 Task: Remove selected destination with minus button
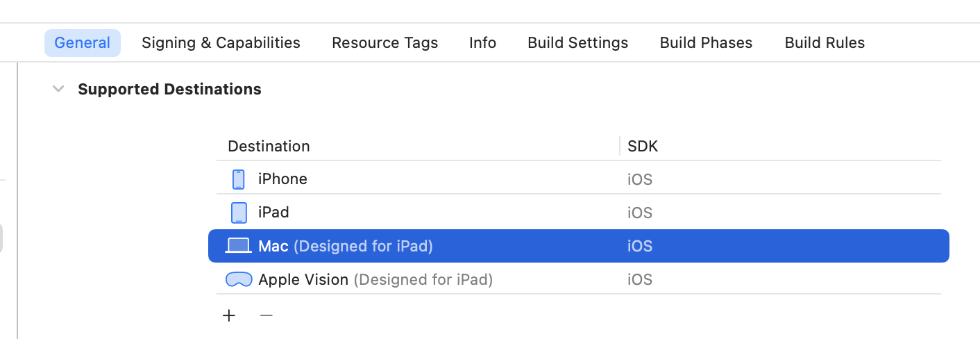tap(267, 315)
